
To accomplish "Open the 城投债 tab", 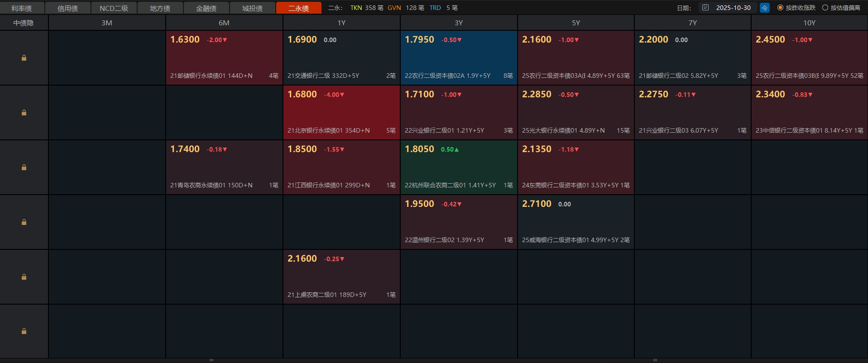I will (252, 8).
